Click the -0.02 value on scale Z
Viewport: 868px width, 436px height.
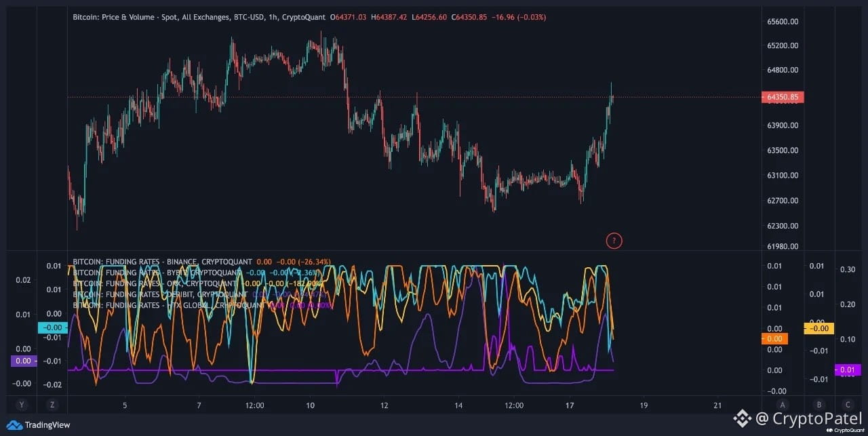pos(52,384)
